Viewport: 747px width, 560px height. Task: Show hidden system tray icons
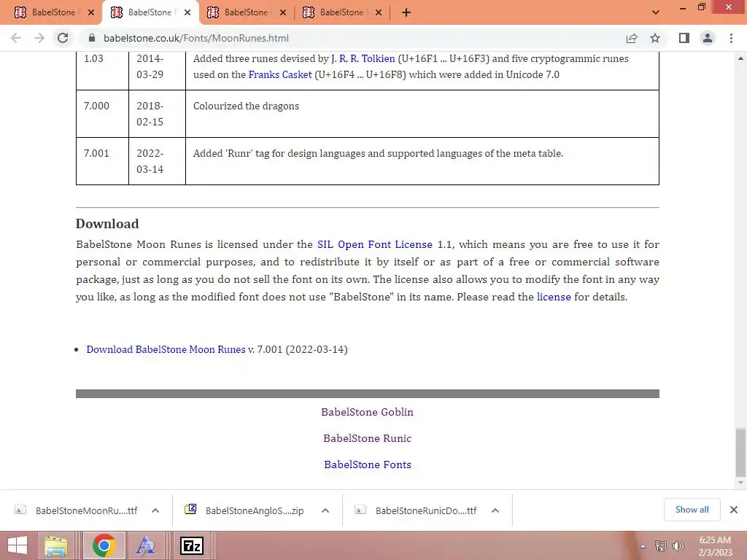tap(643, 546)
